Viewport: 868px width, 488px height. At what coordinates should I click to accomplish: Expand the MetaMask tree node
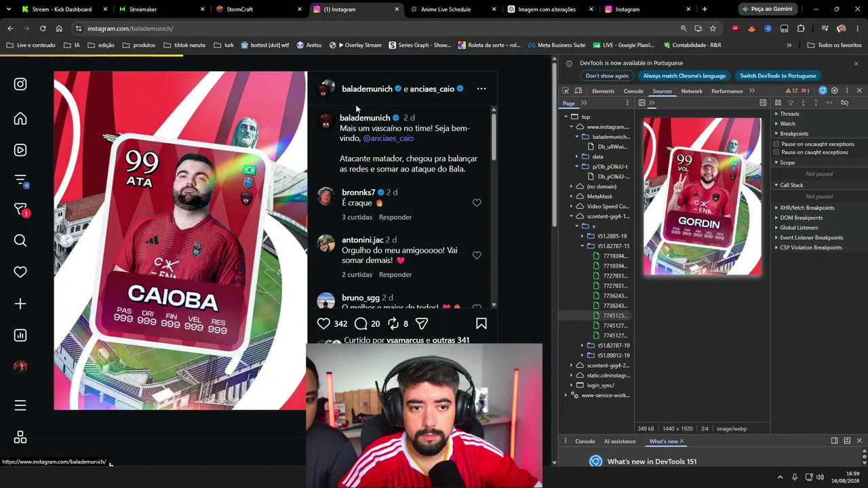(x=572, y=197)
